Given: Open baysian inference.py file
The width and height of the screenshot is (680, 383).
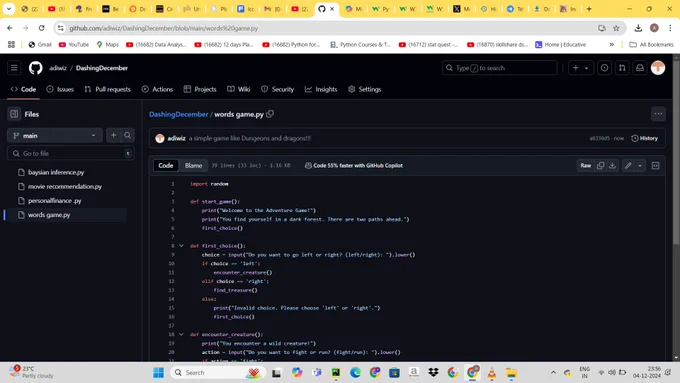Looking at the screenshot, I should [56, 172].
